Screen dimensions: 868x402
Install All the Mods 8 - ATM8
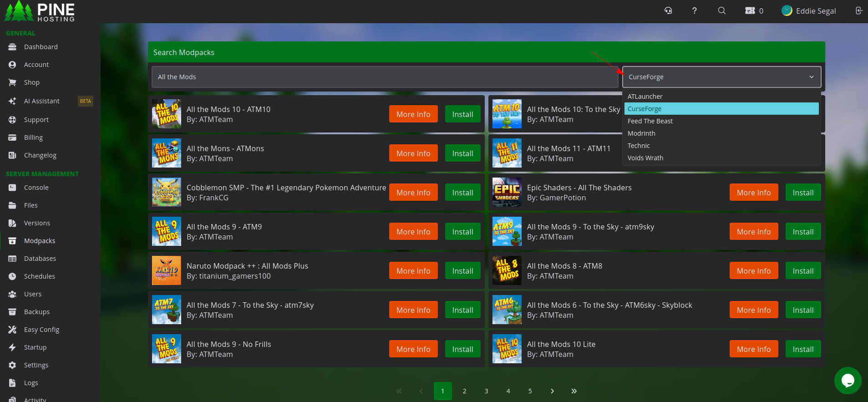(x=803, y=271)
